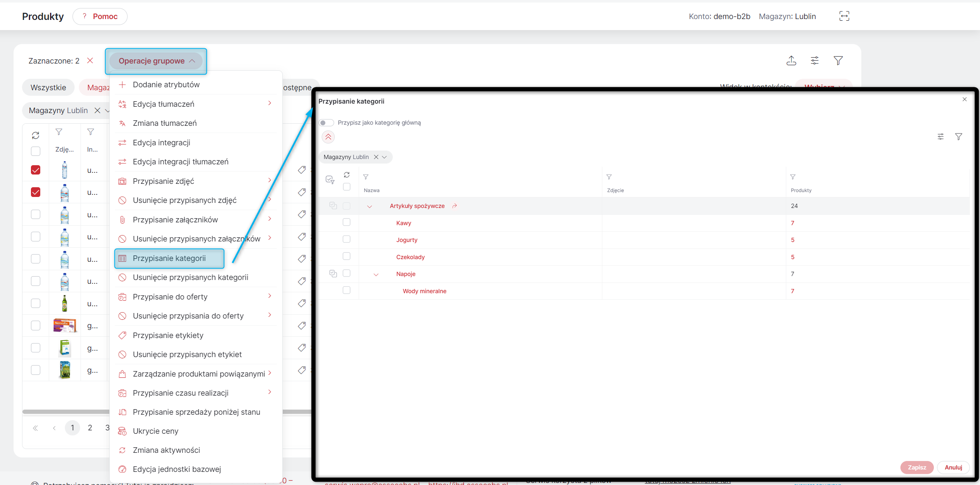
Task: Click the Nervofix product thumbnail
Action: pos(64,325)
